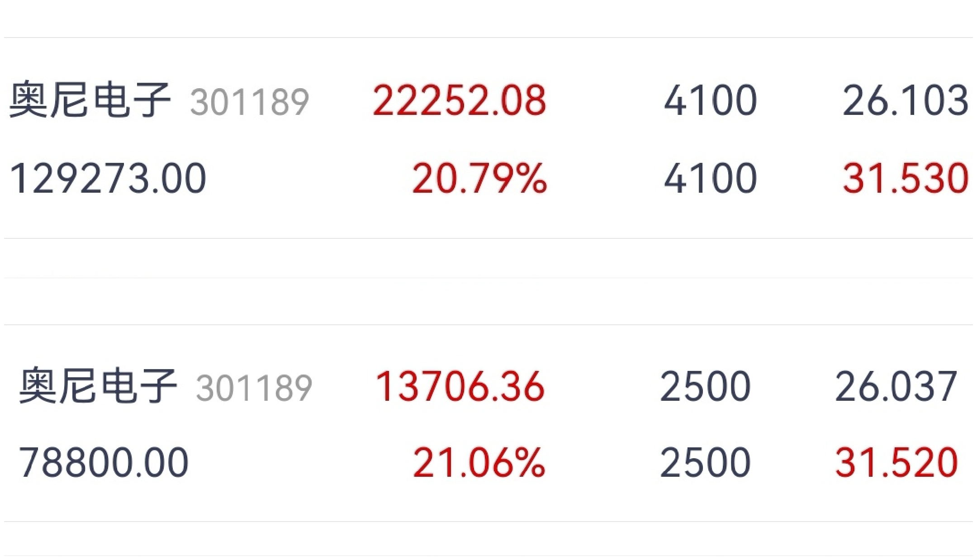977x560 pixels.
Task: Tap profit percentage 20.79%
Action: [x=479, y=179]
